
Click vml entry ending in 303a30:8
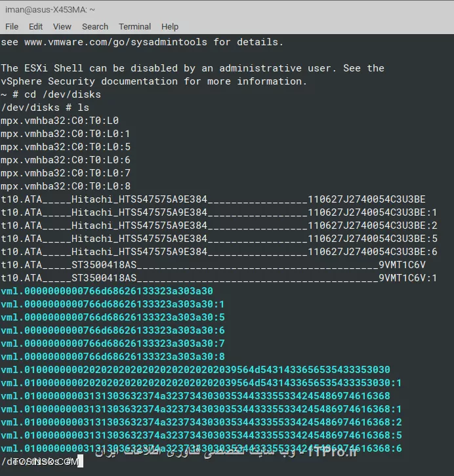[x=113, y=357]
